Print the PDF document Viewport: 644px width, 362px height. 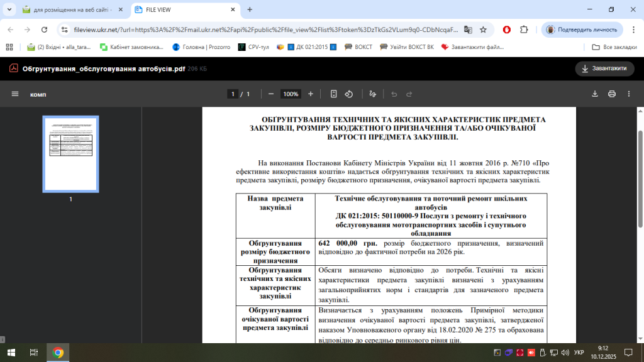(611, 94)
